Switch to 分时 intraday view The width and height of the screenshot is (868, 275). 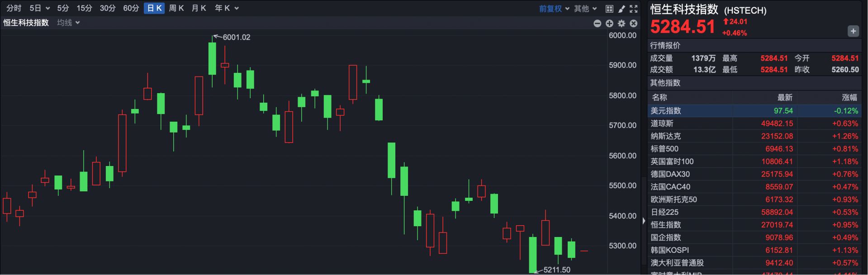click(14, 8)
